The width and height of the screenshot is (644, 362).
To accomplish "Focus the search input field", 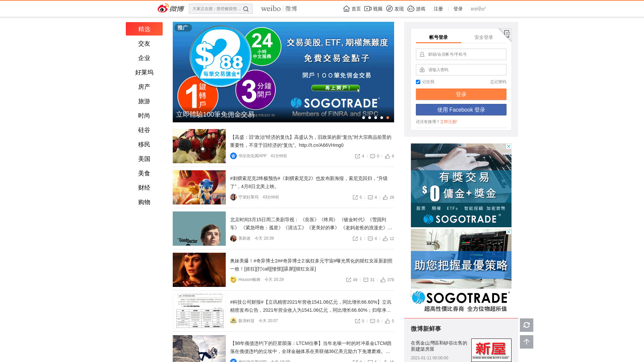I will 216,9.
